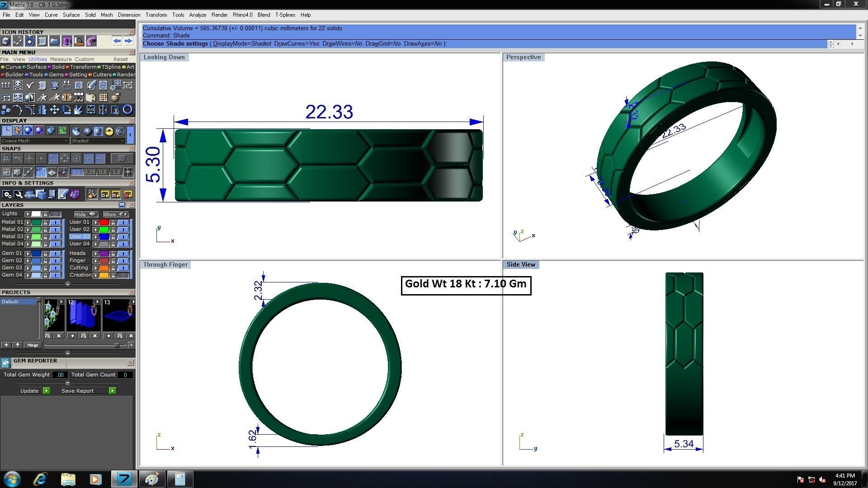Click the Mngr button in Projects

tap(33, 345)
